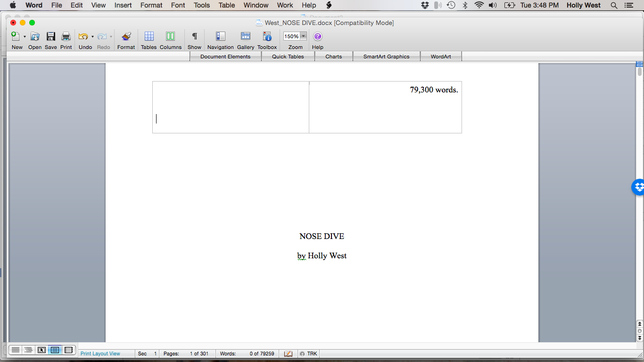
Task: Toggle the Gallery elements bar
Action: click(246, 36)
